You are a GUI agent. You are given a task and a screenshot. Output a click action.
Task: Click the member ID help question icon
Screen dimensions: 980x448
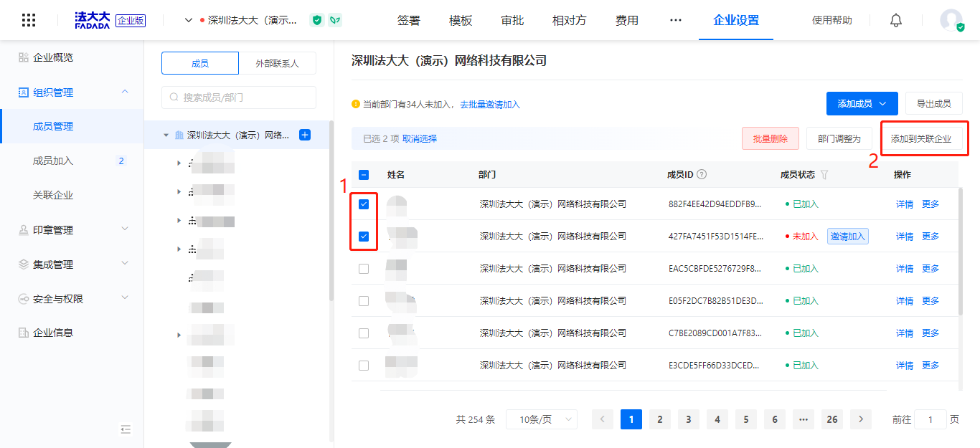pyautogui.click(x=702, y=174)
